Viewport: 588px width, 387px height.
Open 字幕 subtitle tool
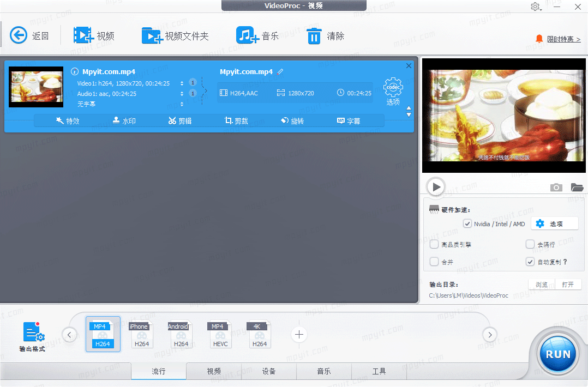349,120
